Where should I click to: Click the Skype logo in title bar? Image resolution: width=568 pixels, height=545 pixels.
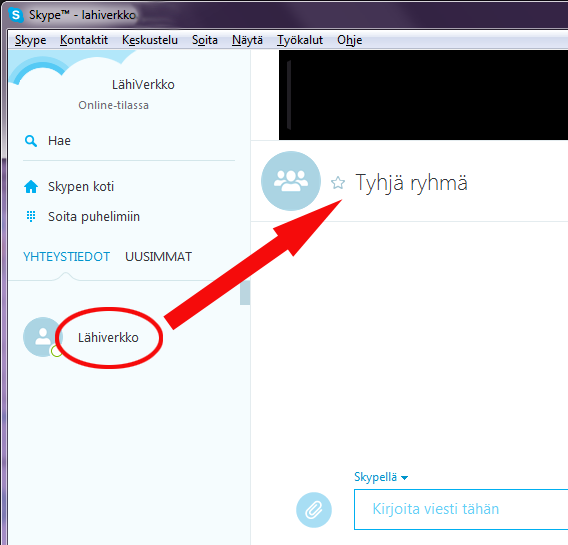[16, 15]
